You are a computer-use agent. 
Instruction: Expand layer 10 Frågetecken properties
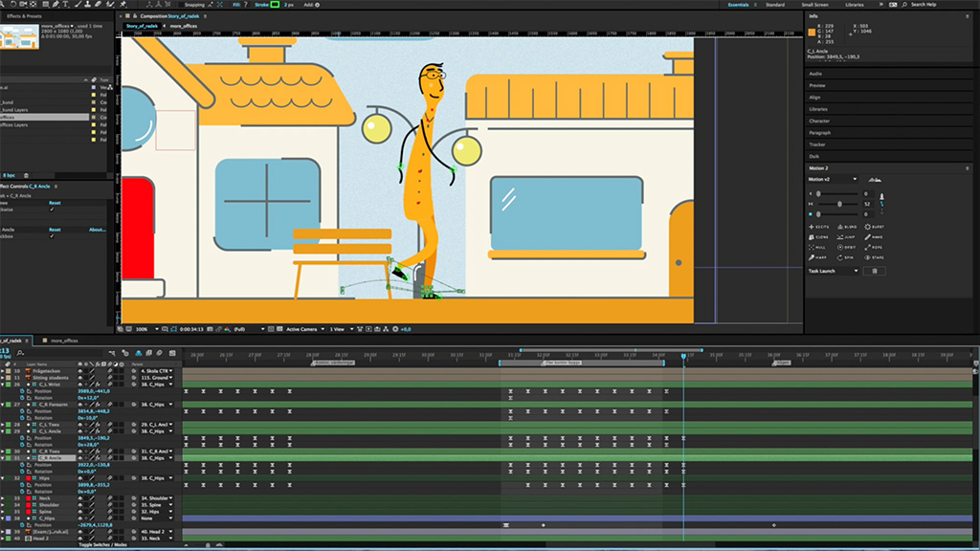pyautogui.click(x=3, y=371)
